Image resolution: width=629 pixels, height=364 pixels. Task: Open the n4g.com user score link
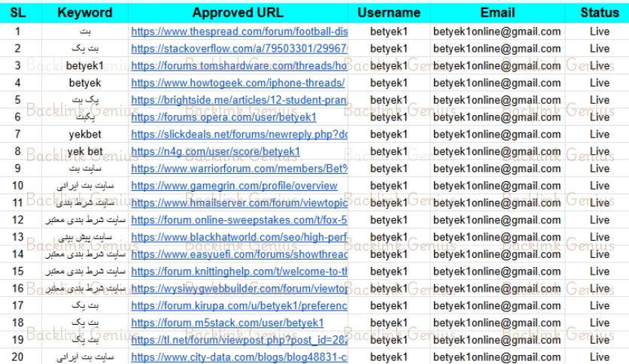pos(215,151)
